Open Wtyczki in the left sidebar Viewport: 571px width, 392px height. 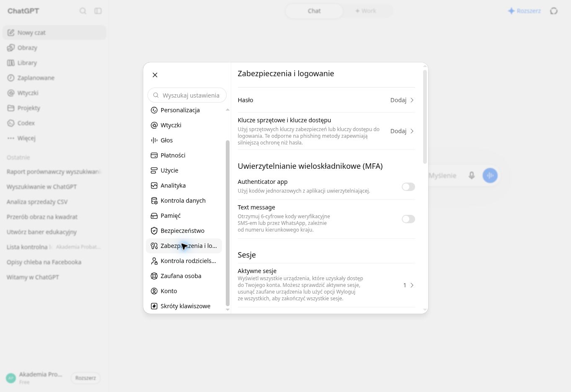(x=54, y=93)
